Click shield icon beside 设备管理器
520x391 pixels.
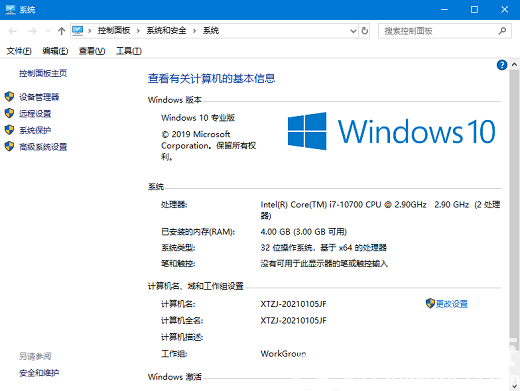9,97
